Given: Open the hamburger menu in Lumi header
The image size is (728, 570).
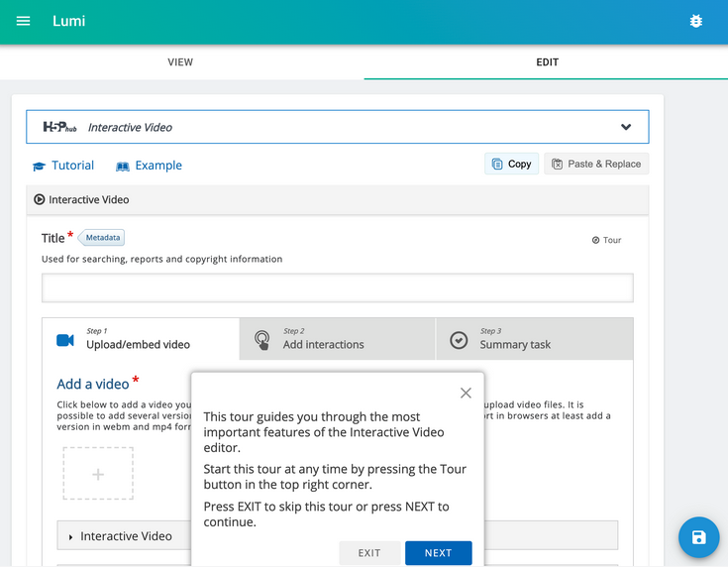Looking at the screenshot, I should point(23,21).
